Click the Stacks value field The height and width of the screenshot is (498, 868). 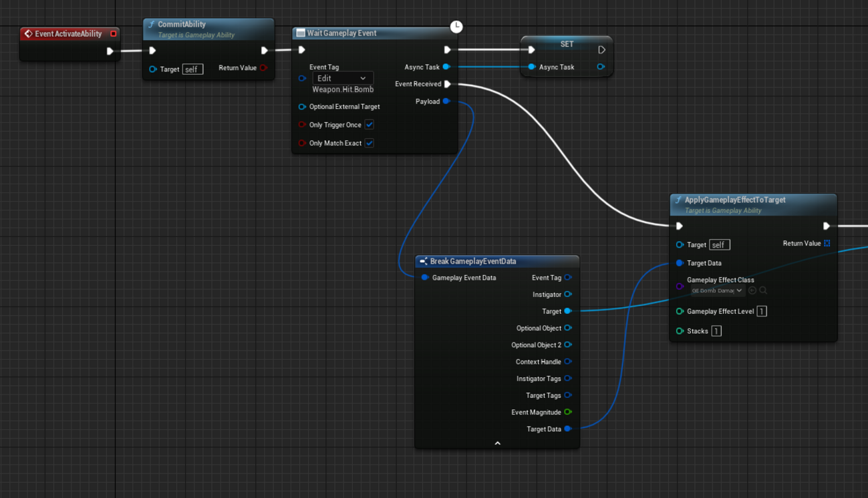pyautogui.click(x=716, y=331)
